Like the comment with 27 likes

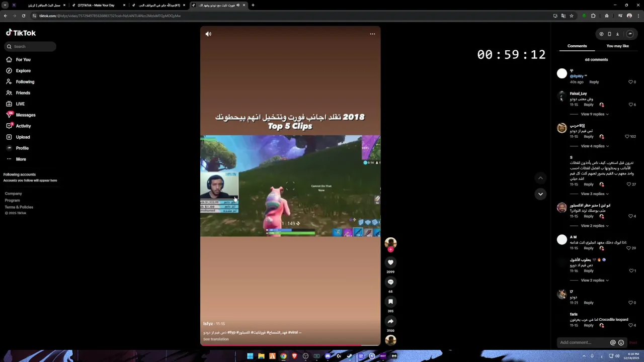click(629, 185)
